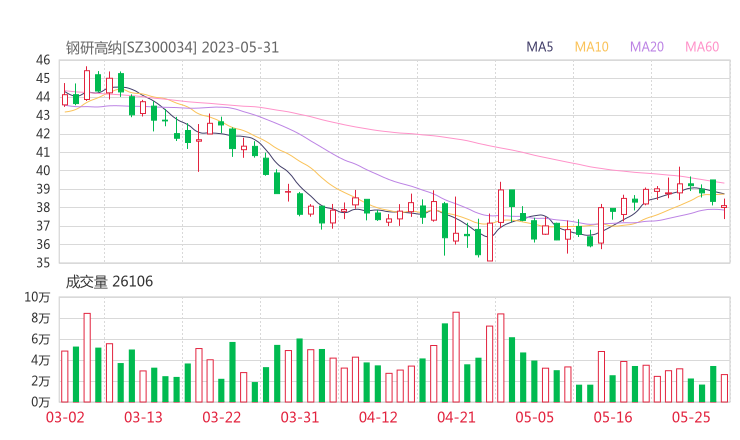Click the 成交量 26106 volume label
This screenshot has width=740, height=440.
pos(109,282)
